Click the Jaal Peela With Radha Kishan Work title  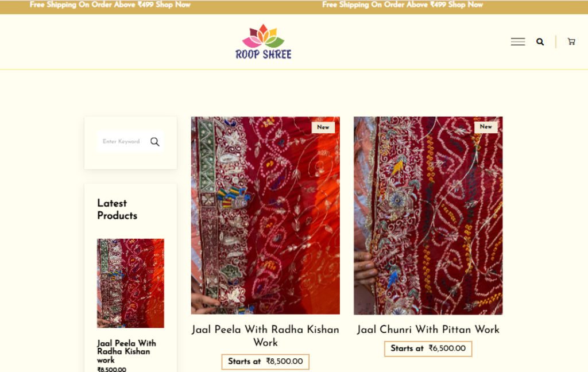265,336
